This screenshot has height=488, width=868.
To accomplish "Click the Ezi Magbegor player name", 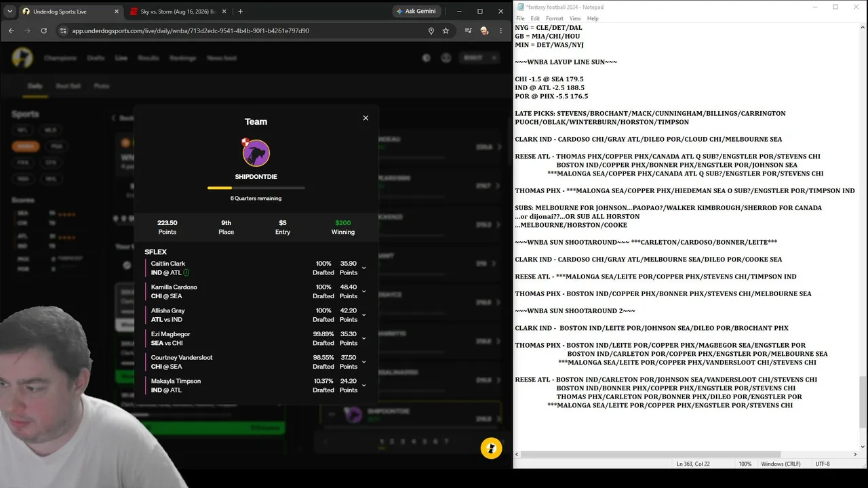I will click(171, 334).
